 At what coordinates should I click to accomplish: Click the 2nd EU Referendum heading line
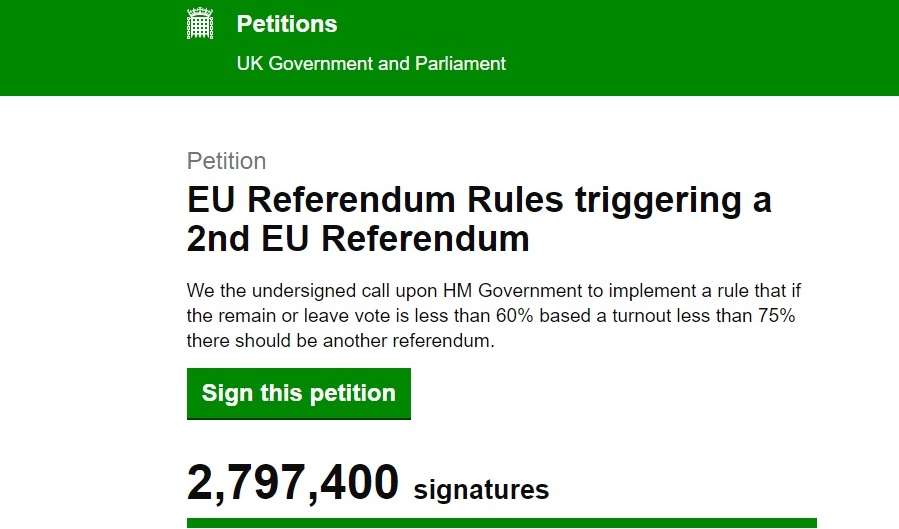(358, 238)
